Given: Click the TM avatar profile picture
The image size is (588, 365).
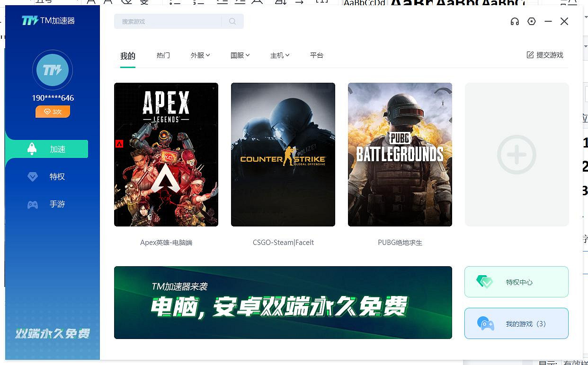Looking at the screenshot, I should point(53,70).
